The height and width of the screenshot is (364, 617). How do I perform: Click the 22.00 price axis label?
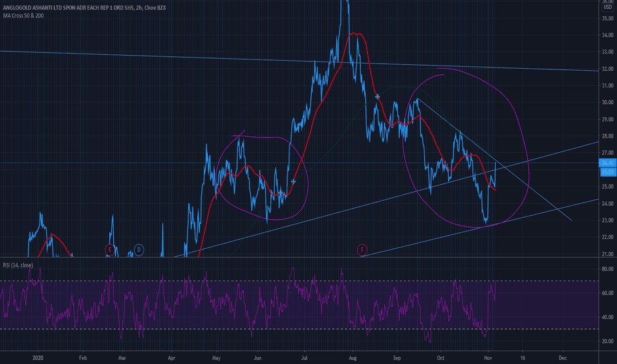click(x=608, y=236)
